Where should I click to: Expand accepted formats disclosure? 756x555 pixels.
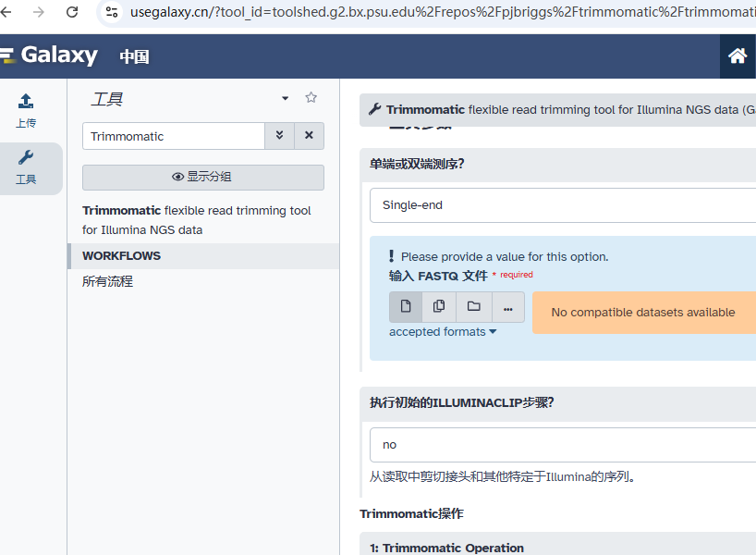click(443, 332)
